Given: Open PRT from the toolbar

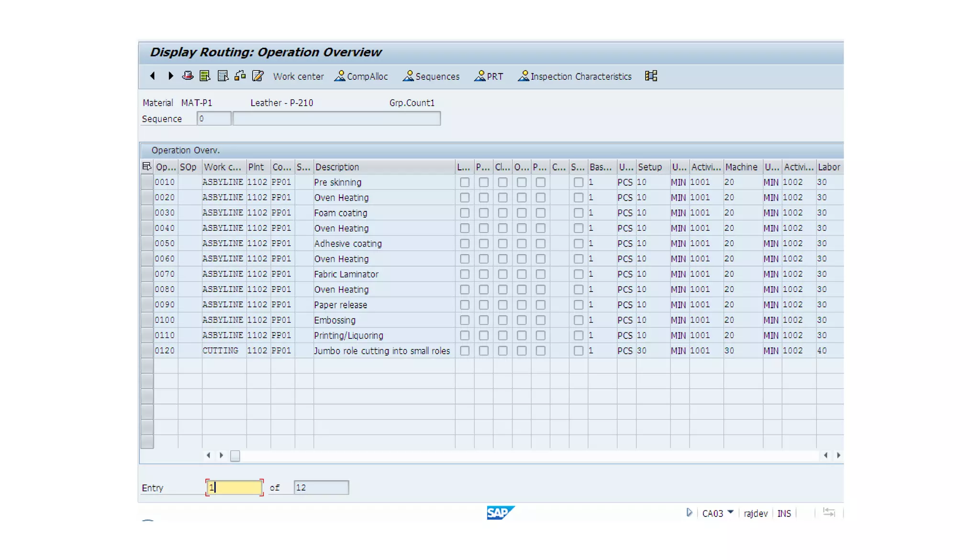Looking at the screenshot, I should [x=489, y=76].
